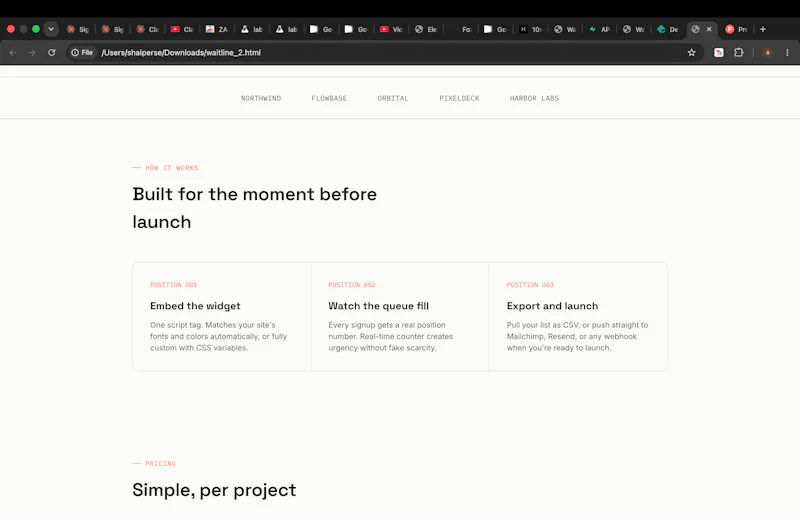This screenshot has width=800, height=520.
Task: Click the PIXELDECK logo text
Action: coord(459,98)
